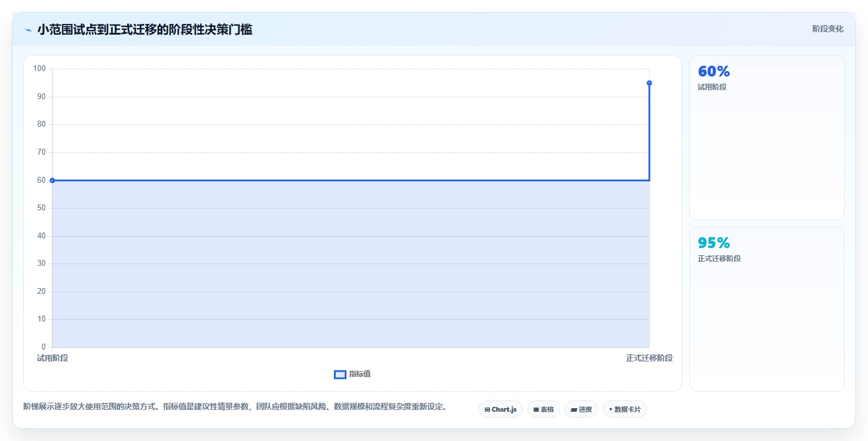Click the lightning icon beside the panel title
This screenshot has width=868, height=441.
[x=28, y=30]
